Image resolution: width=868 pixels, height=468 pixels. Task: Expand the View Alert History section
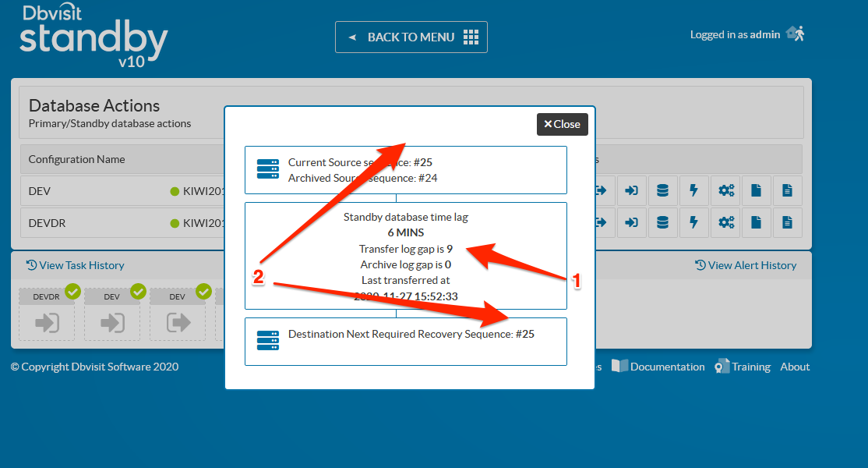click(x=746, y=265)
